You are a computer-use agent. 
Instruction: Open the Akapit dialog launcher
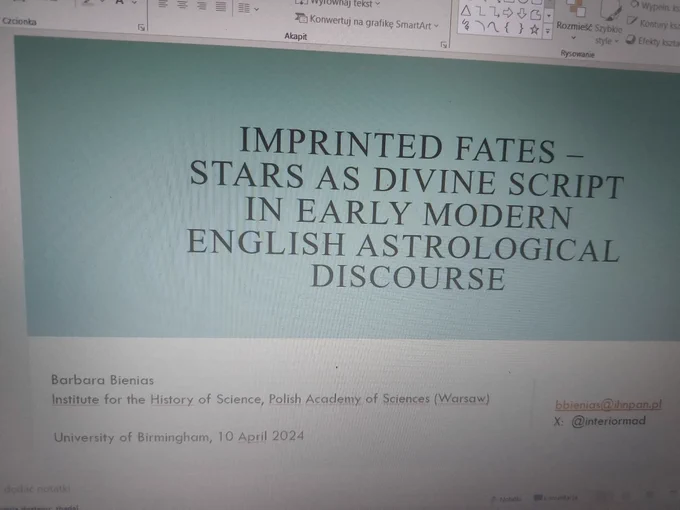(443, 44)
